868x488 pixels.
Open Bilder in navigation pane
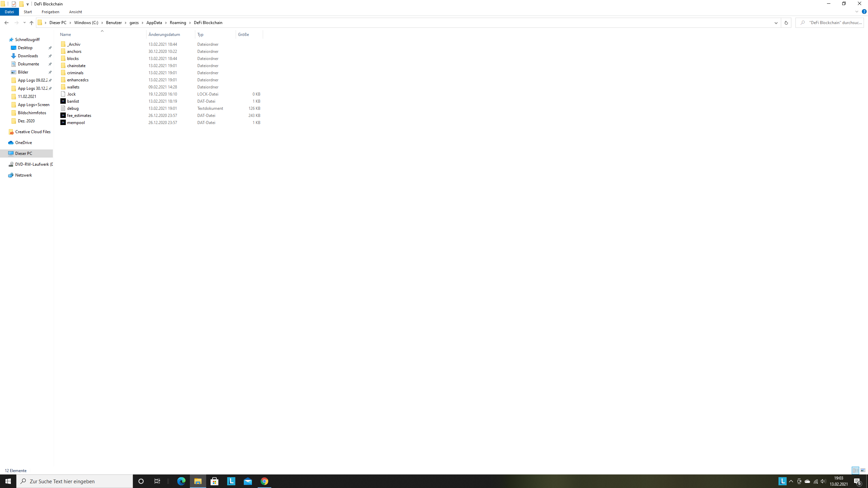[x=23, y=72]
